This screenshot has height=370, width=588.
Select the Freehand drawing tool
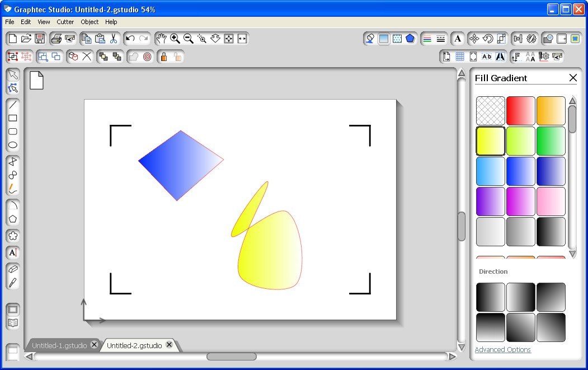(13, 189)
